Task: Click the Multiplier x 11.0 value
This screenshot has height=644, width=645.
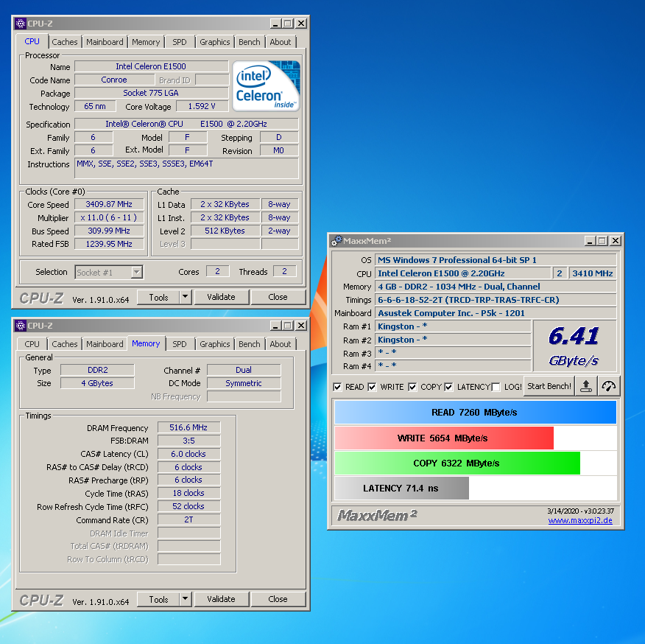Action: 109,217
